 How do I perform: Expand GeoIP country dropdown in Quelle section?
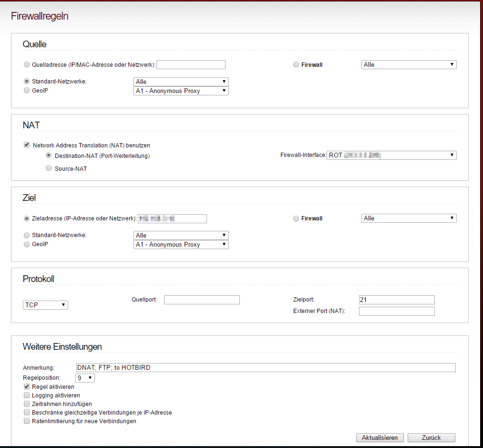[181, 91]
